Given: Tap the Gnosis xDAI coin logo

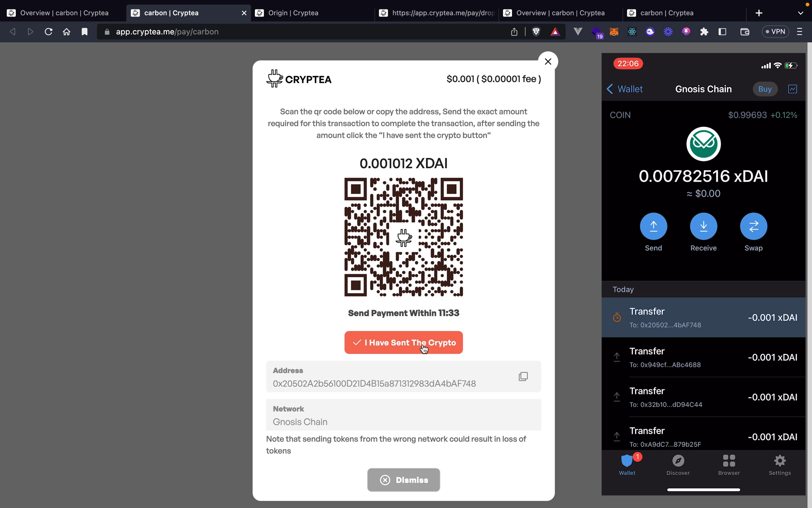Looking at the screenshot, I should coord(703,144).
